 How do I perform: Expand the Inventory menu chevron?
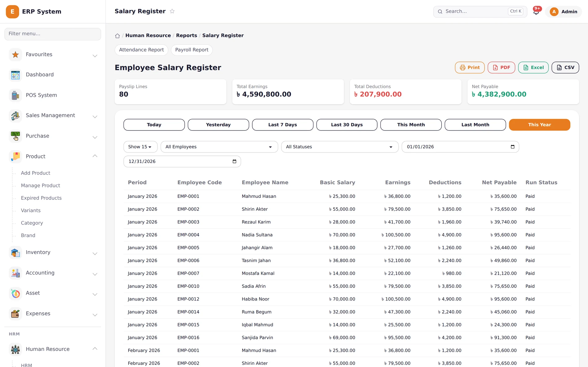click(95, 254)
